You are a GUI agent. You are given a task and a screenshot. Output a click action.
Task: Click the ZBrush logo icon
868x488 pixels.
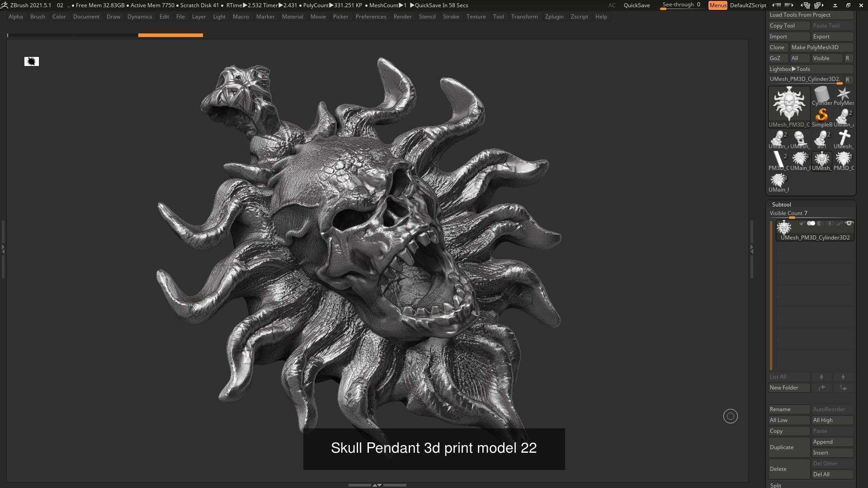pos(4,5)
